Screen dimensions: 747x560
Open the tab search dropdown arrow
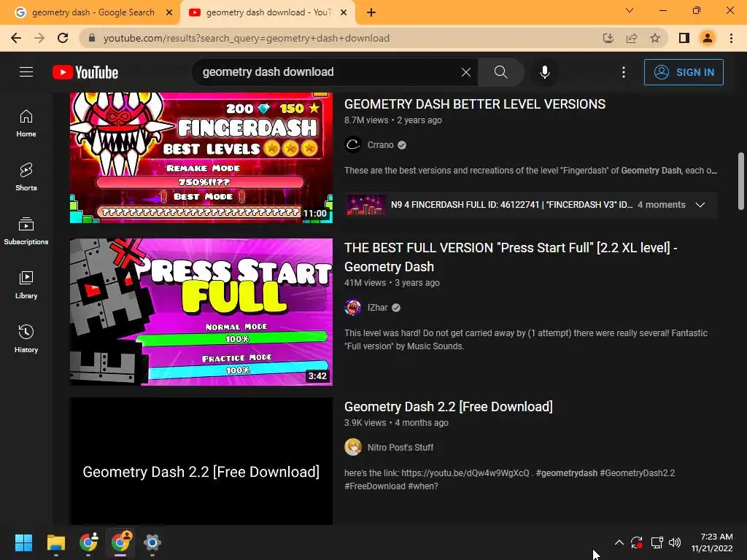tap(630, 10)
